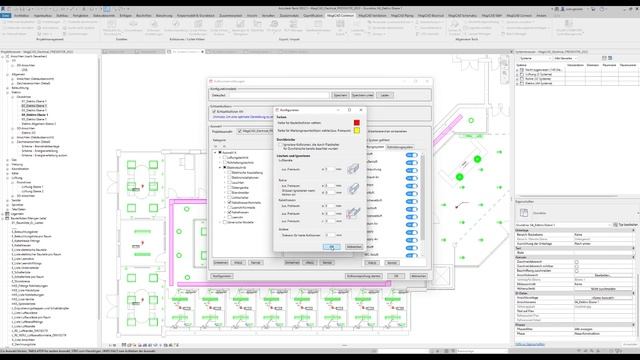This screenshot has width=640, height=360.
Task: Select 04_Elektro Ebene 1 view in project browser
Action: (x=34, y=115)
